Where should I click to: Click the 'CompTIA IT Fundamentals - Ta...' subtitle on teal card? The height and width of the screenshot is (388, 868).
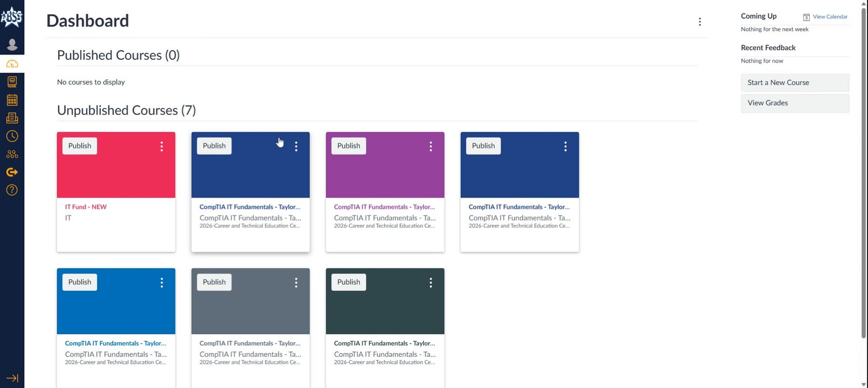click(385, 355)
